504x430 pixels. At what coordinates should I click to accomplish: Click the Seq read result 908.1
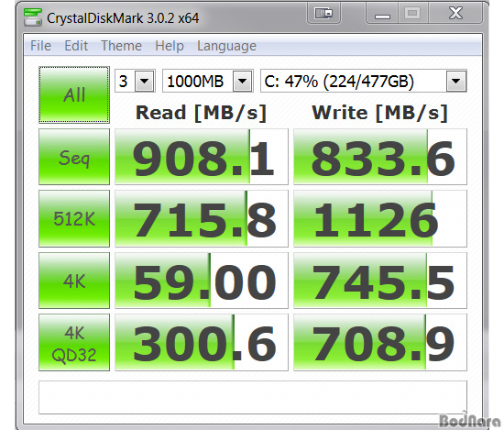(202, 157)
